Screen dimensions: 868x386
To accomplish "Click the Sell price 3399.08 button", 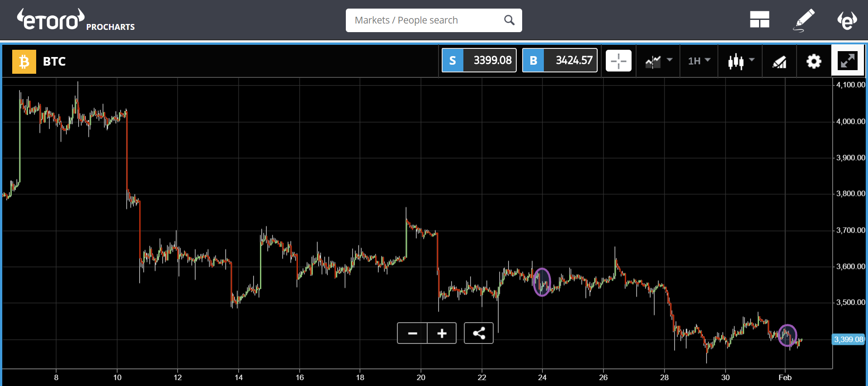I will tap(479, 61).
